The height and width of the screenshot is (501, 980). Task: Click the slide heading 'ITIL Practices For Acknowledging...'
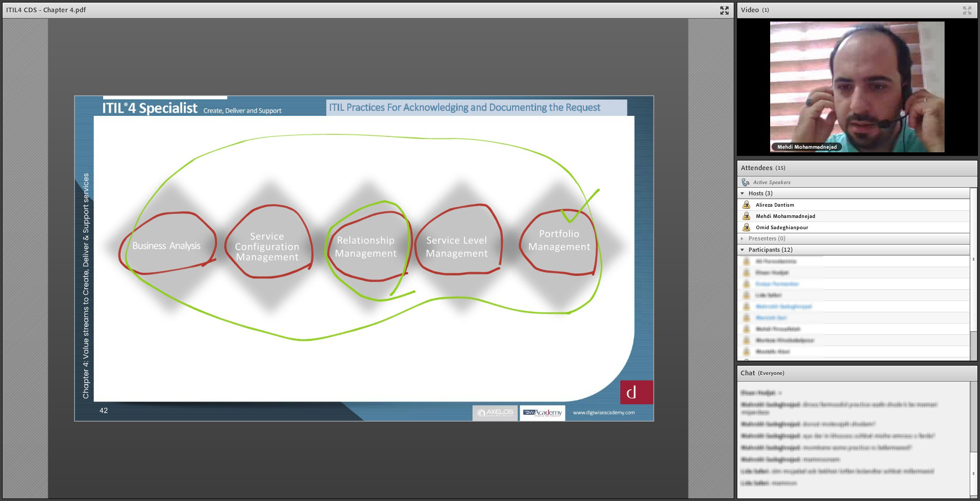(464, 107)
